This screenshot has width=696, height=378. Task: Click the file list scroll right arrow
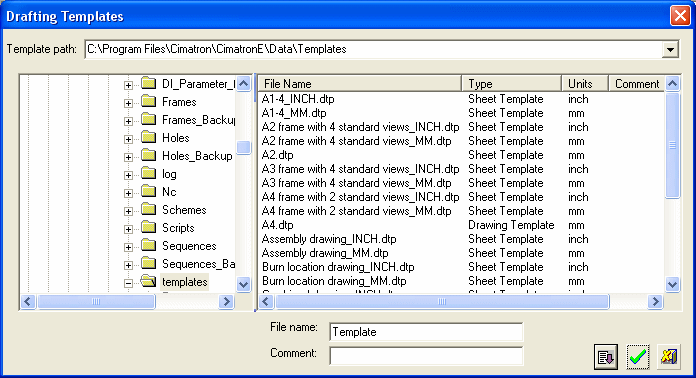(x=655, y=302)
